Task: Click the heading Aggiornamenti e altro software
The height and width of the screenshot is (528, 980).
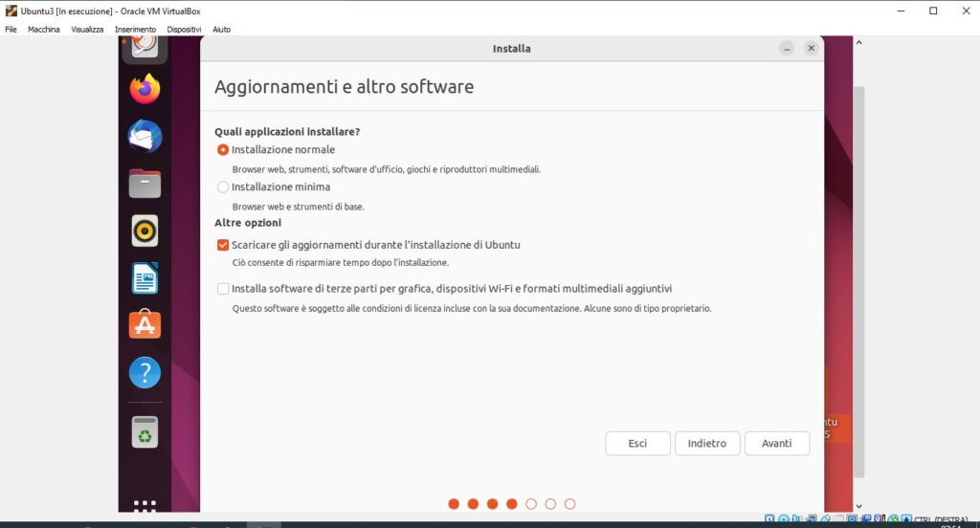Action: point(344,86)
